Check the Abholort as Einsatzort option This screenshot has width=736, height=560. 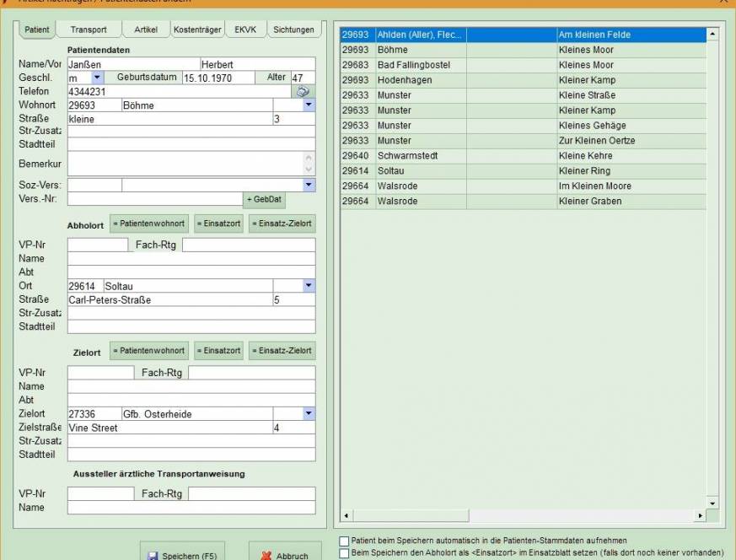(344, 552)
